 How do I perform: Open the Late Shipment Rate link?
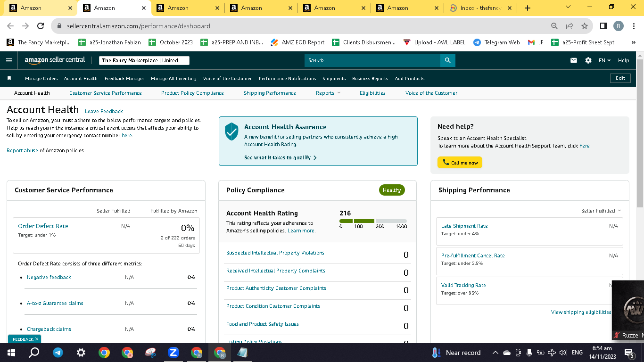(464, 226)
